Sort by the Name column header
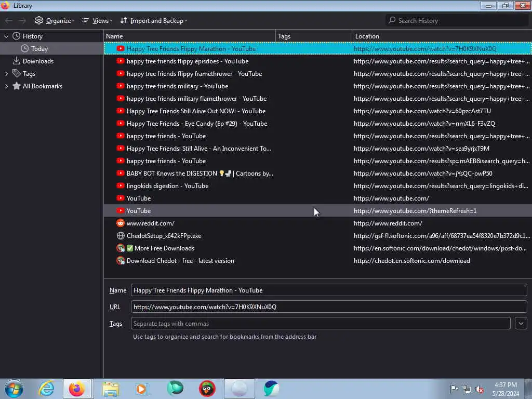Screen dimensions: 532x399 click(190, 36)
